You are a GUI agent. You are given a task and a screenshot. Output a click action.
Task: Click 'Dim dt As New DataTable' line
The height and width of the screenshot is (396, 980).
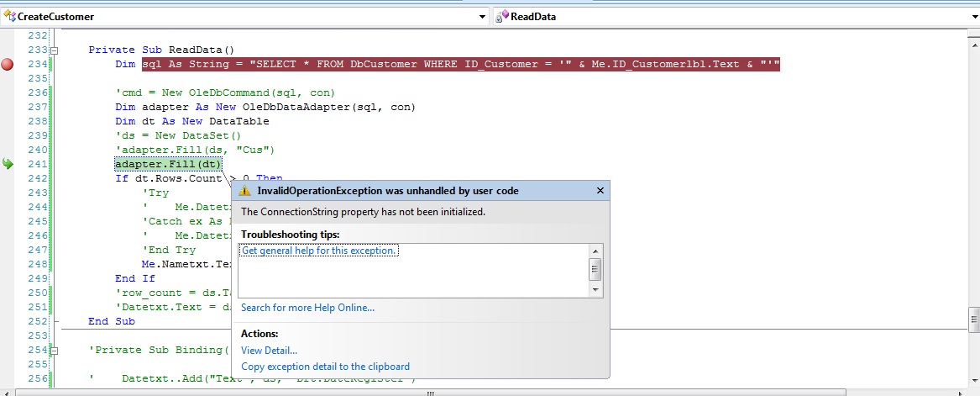(191, 121)
